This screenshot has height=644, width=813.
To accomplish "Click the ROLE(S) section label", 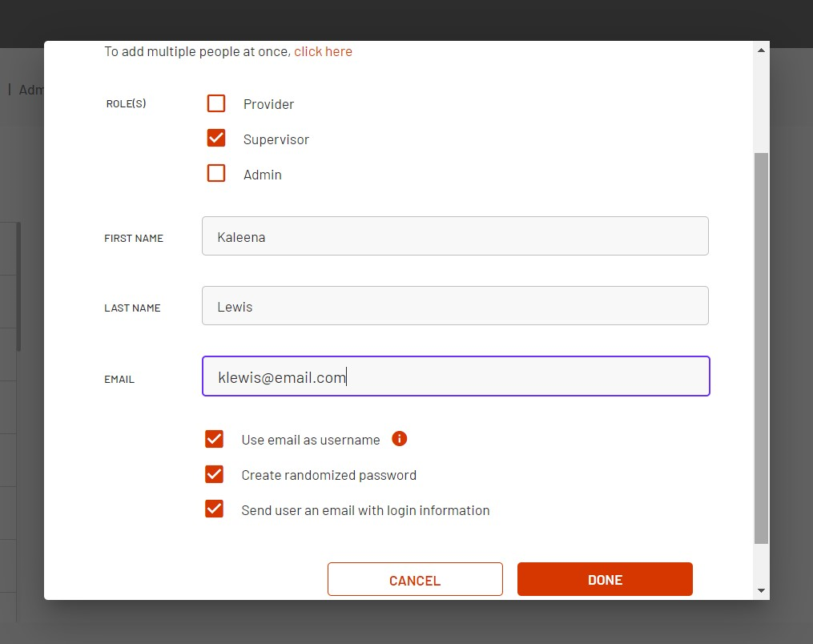I will pos(126,103).
